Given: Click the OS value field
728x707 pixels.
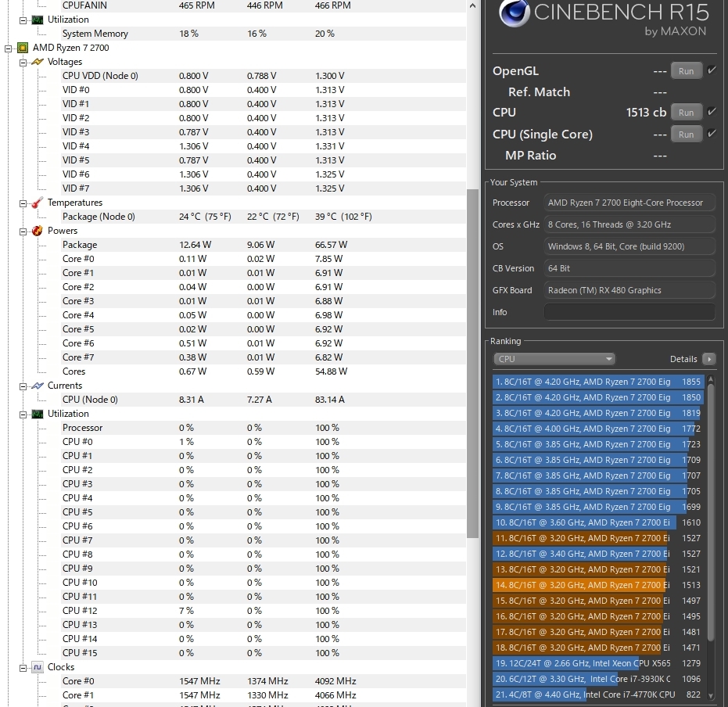Looking at the screenshot, I should [629, 246].
